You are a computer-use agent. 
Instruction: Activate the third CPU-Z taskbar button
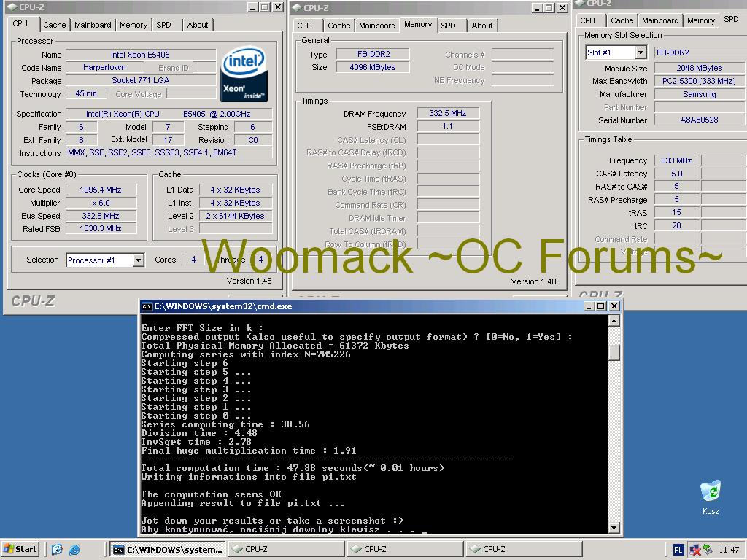(524, 549)
